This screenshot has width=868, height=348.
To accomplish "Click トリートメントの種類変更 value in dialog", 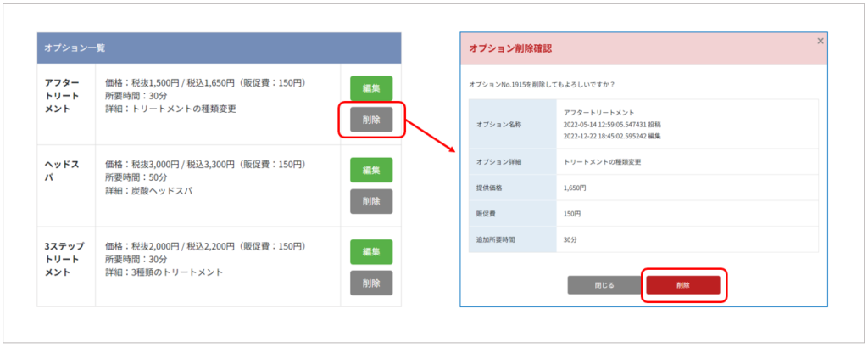I will [x=603, y=162].
